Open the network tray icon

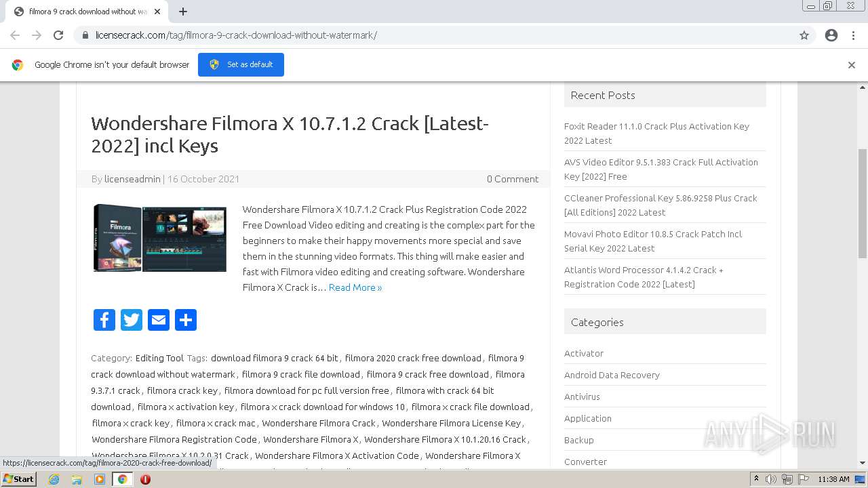(x=787, y=479)
